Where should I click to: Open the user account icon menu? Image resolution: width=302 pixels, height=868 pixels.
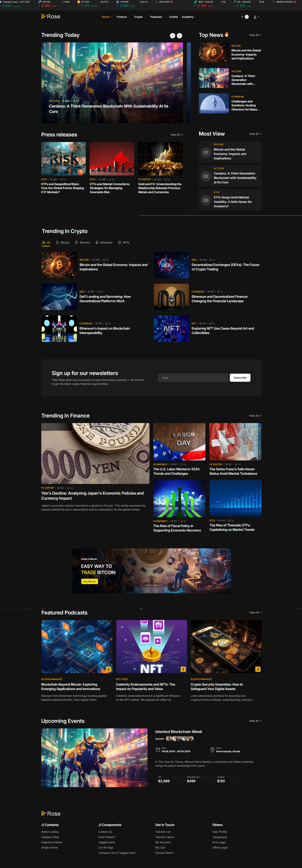[x=256, y=17]
